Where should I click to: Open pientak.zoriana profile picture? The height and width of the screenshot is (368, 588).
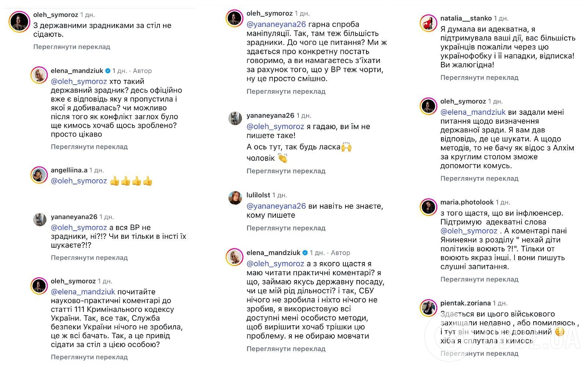click(429, 308)
